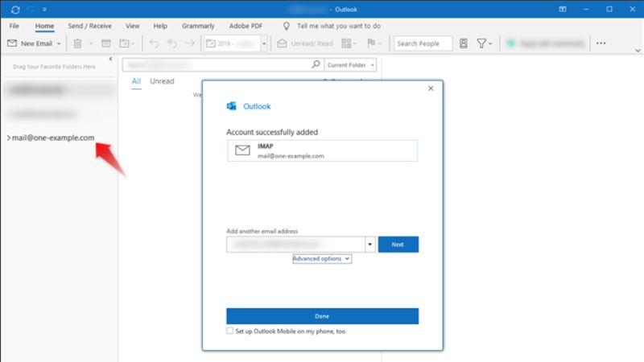Click the Done button

pyautogui.click(x=322, y=316)
